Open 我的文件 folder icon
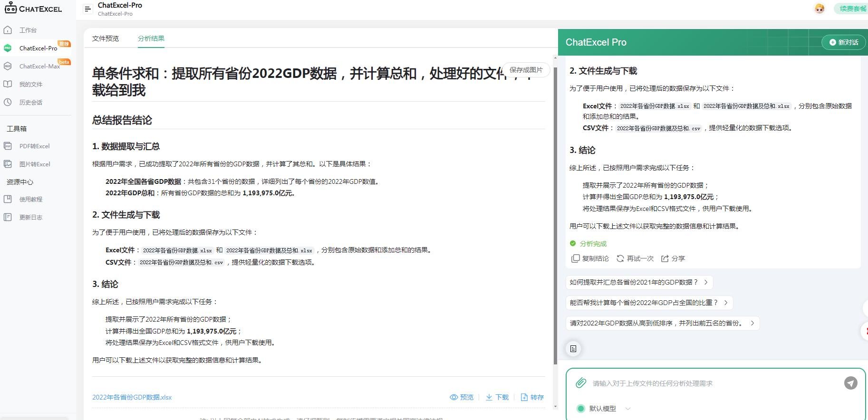The image size is (868, 420). [8, 84]
